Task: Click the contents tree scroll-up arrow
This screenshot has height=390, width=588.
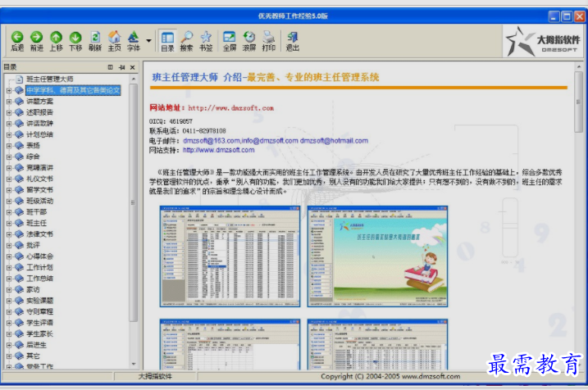Action: click(x=134, y=79)
